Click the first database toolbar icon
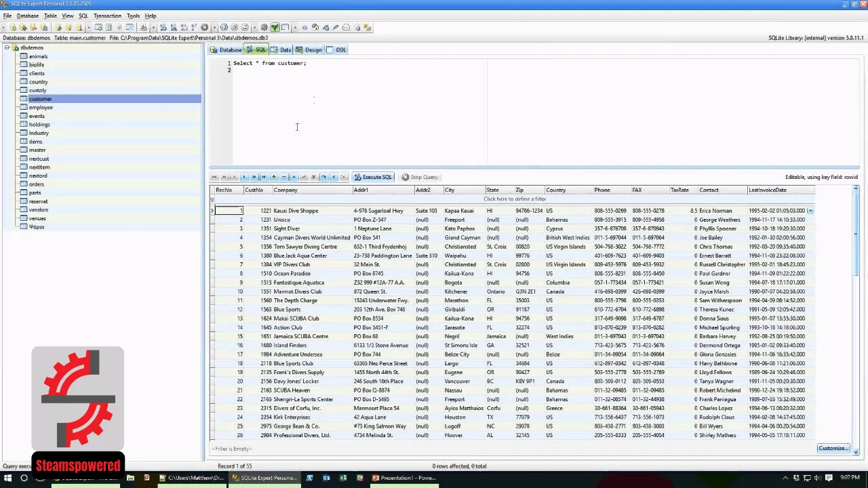This screenshot has height=488, width=868. coord(13,28)
